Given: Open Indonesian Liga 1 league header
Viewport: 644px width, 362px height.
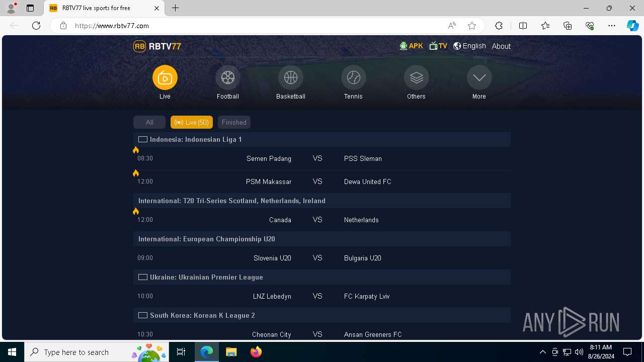Looking at the screenshot, I should point(322,139).
